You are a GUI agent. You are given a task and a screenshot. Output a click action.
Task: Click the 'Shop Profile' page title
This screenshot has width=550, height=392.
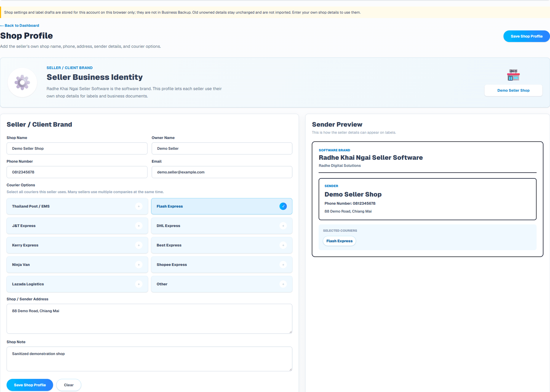(x=27, y=36)
